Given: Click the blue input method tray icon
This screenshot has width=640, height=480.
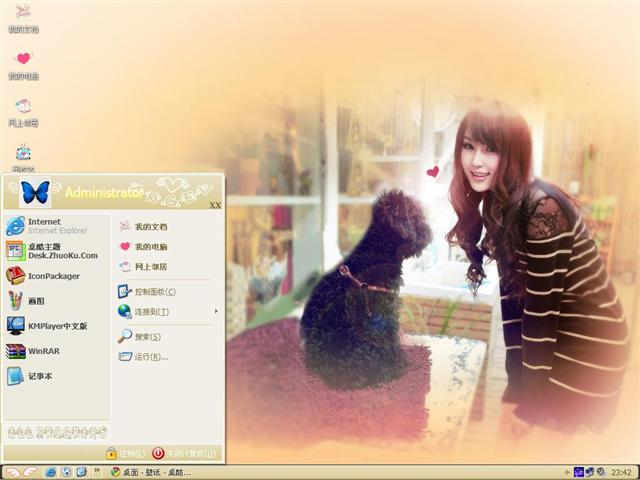Looking at the screenshot, I should (x=578, y=472).
